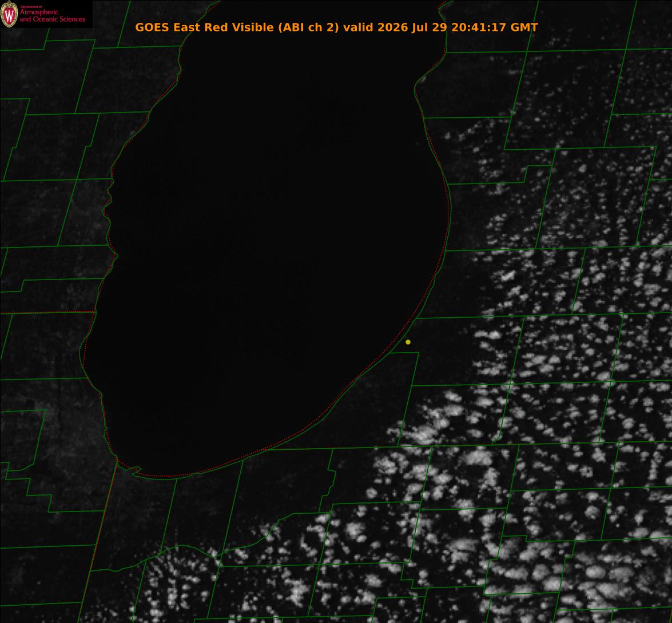672x623 pixels.
Task: Click the University of Wisconsin crest logo
Action: point(9,14)
